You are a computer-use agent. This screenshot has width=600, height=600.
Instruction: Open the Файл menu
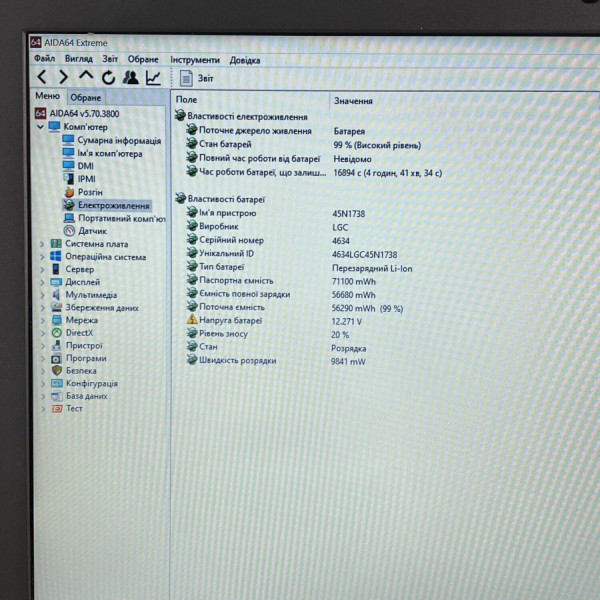point(44,59)
